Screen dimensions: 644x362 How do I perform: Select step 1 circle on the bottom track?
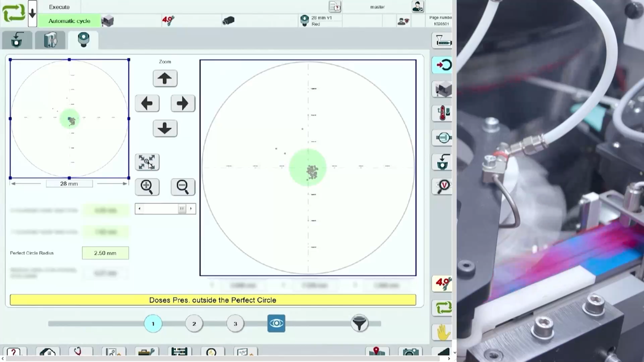click(153, 324)
